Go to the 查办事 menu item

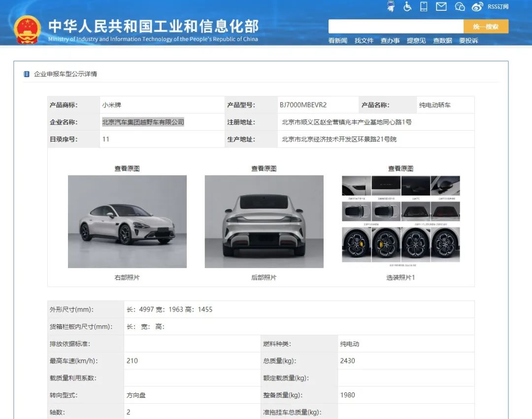click(x=390, y=40)
